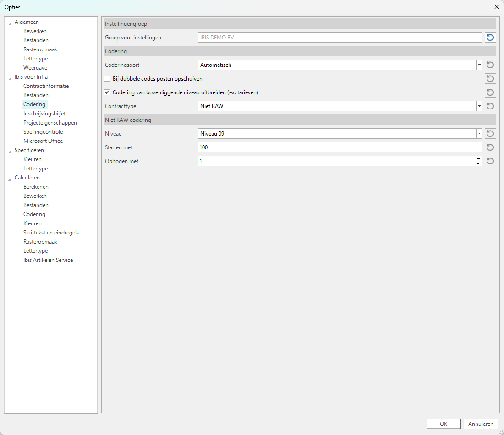This screenshot has height=435, width=504.
Task: Reset 'Codering van bovenliggende niveau' option
Action: click(490, 92)
